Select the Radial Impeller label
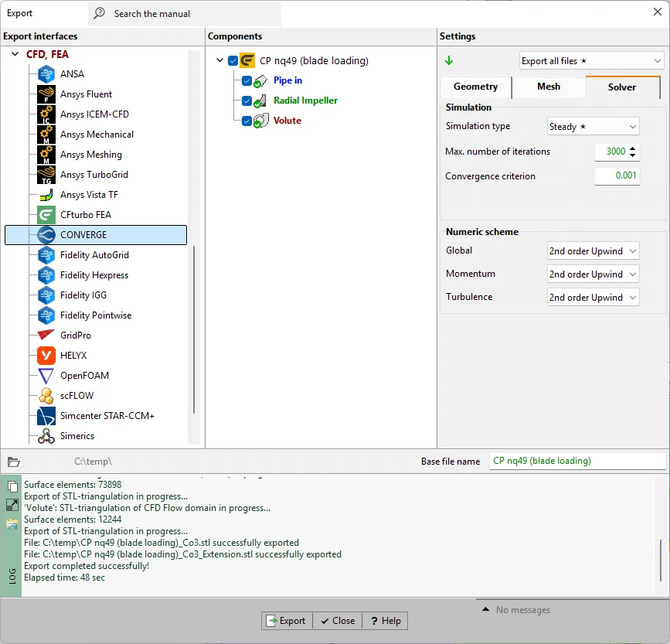 (305, 101)
